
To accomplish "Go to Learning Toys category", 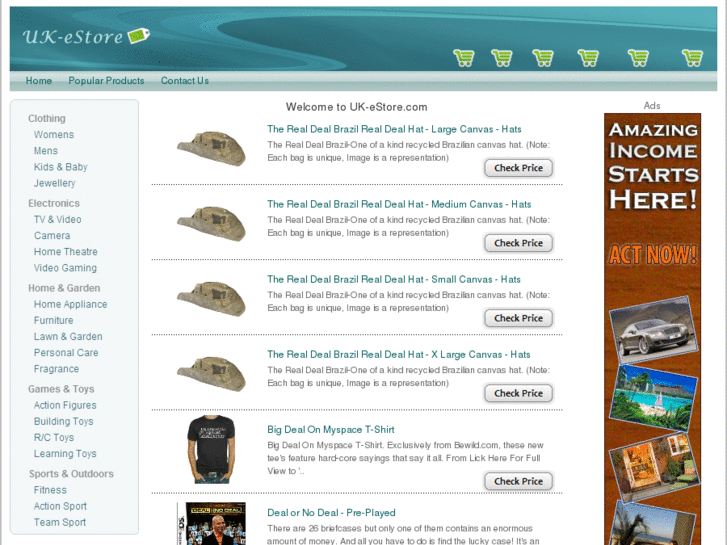I will pyautogui.click(x=65, y=454).
